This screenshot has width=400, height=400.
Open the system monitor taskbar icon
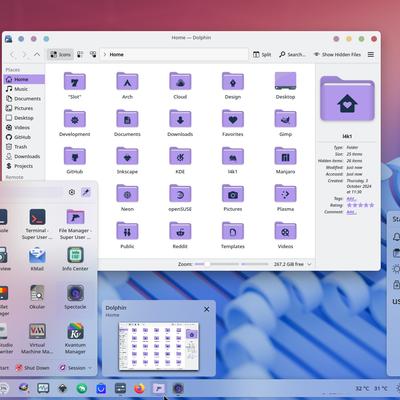tap(43, 388)
